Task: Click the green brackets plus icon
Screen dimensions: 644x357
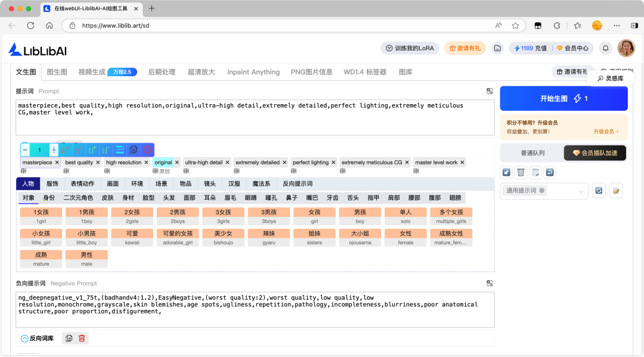Action: (93, 150)
